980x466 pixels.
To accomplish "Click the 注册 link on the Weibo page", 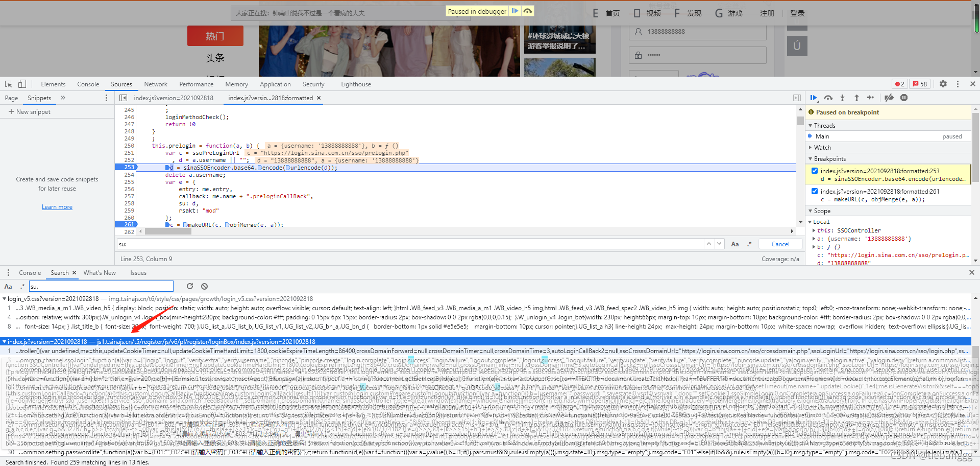I will pos(767,13).
